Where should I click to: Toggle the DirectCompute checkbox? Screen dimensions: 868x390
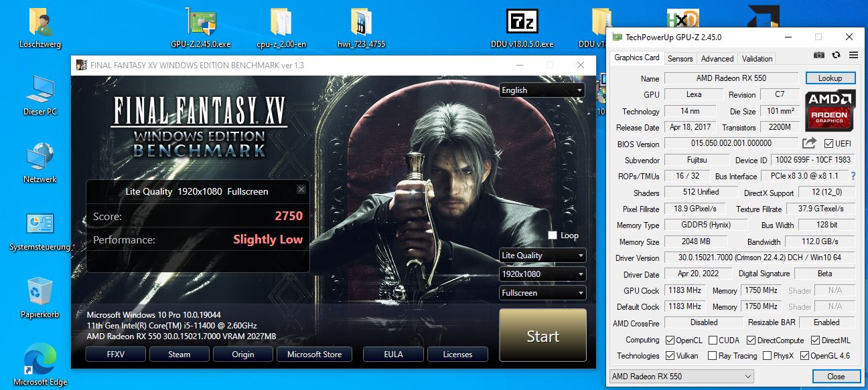[x=751, y=340]
